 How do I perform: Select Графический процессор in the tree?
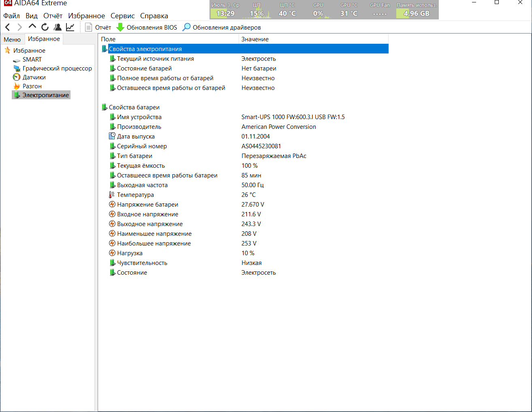coord(57,68)
